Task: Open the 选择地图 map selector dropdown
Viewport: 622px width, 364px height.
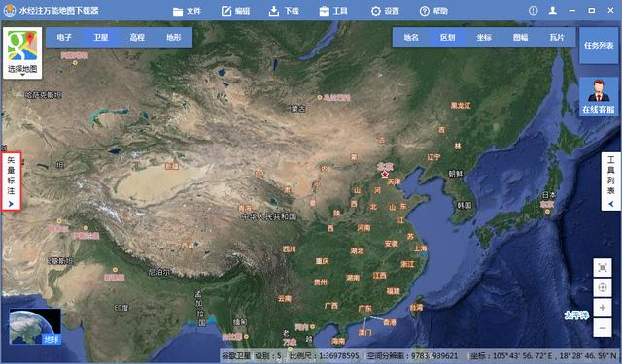Action: click(22, 53)
